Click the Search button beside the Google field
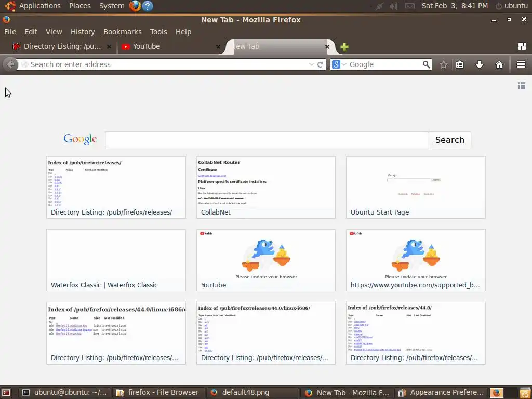 tap(449, 140)
